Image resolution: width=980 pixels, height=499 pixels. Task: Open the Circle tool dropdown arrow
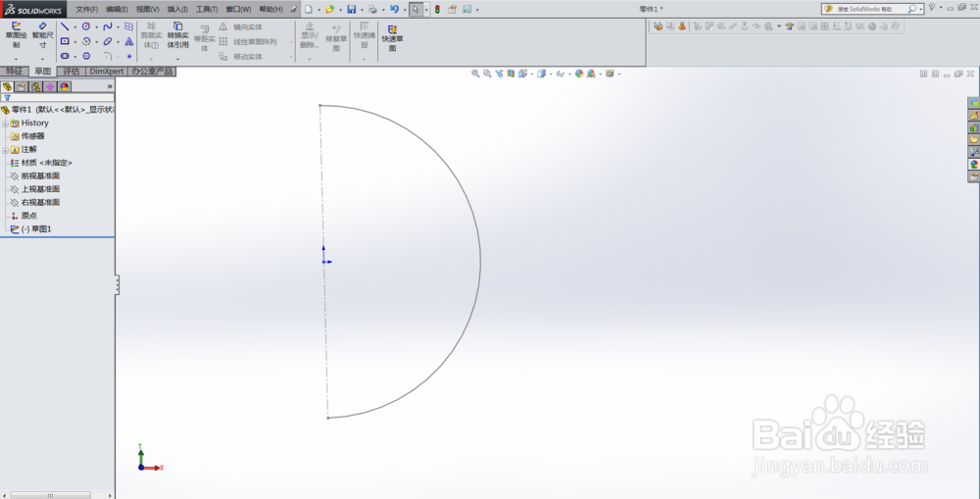(x=96, y=26)
